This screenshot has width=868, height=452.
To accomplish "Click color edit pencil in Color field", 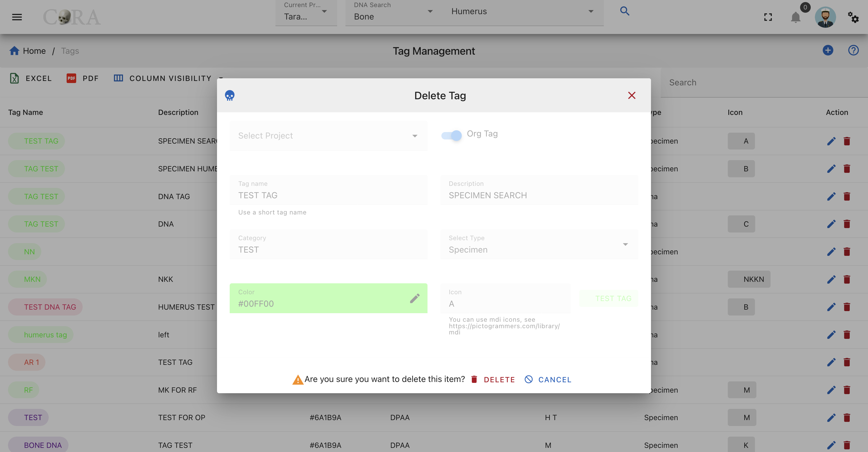I will tap(415, 298).
